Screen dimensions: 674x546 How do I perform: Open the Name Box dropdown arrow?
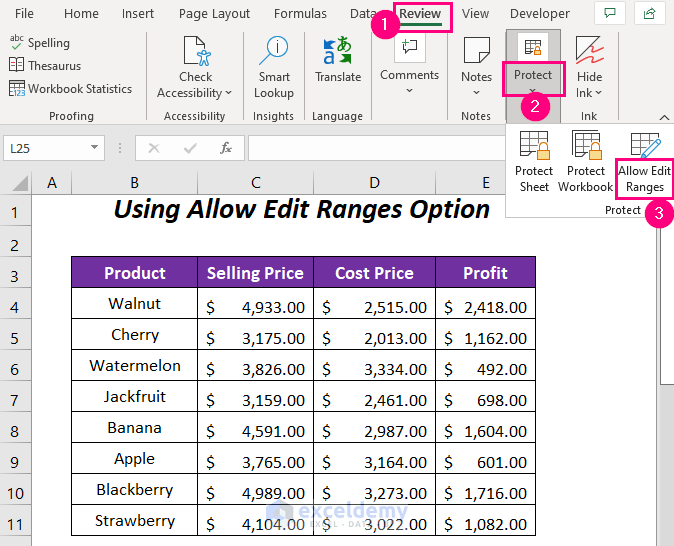click(96, 148)
